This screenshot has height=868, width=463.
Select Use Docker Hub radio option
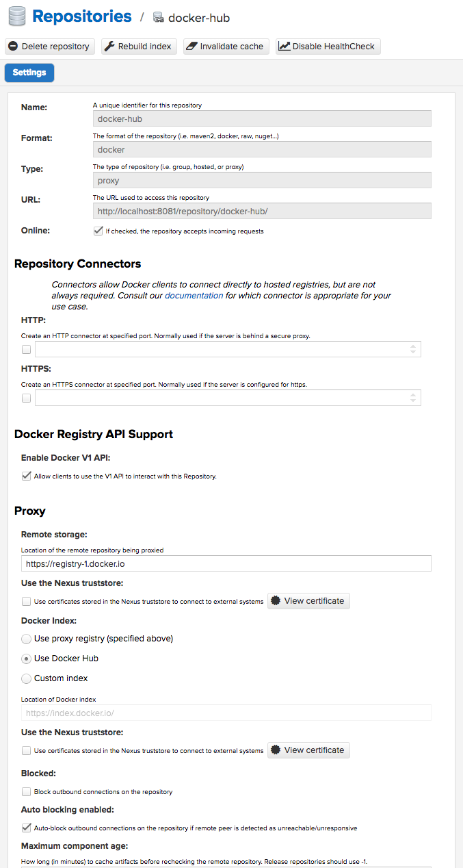click(x=27, y=659)
